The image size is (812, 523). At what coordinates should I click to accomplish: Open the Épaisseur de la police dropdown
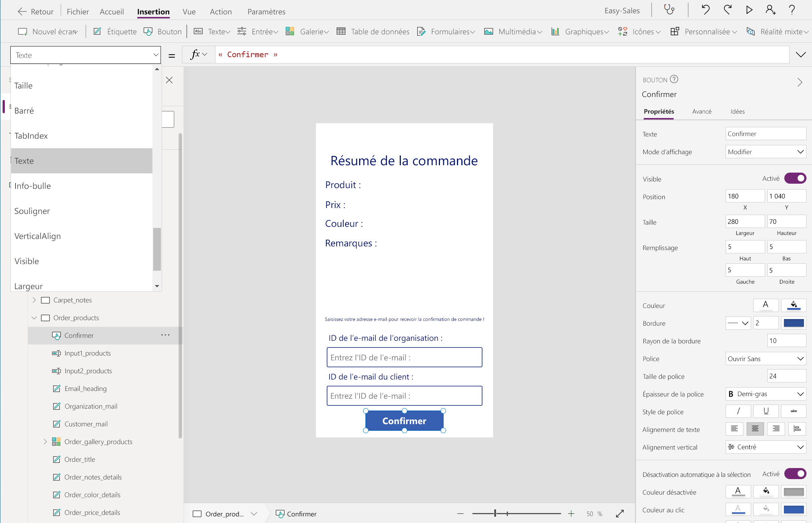point(766,394)
